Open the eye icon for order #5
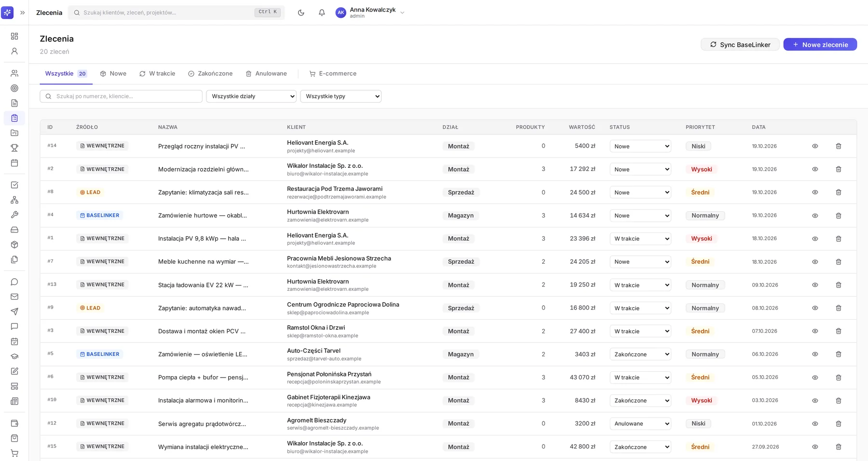868x461 pixels. 815,354
